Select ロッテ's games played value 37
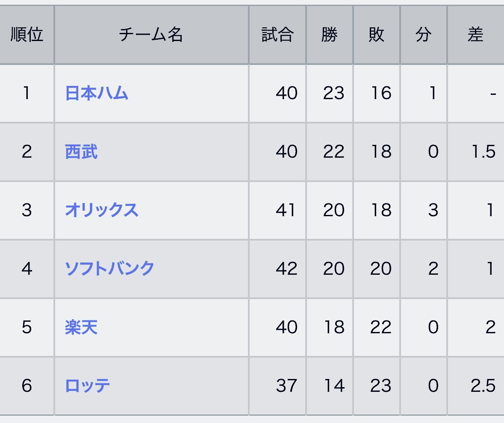This screenshot has width=504, height=423. pyautogui.click(x=286, y=386)
